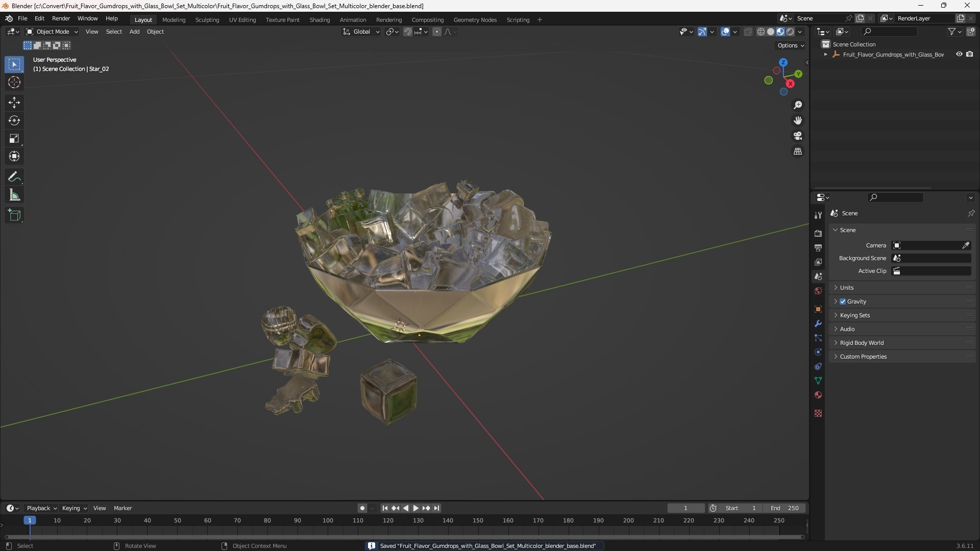The height and width of the screenshot is (551, 980).
Task: Hide the Fruit_Flavor_Gumdrops collection with eye icon
Action: [959, 54]
